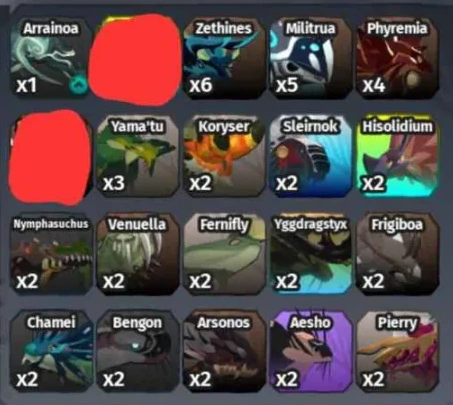Open the Venuella creature slot

click(x=137, y=254)
